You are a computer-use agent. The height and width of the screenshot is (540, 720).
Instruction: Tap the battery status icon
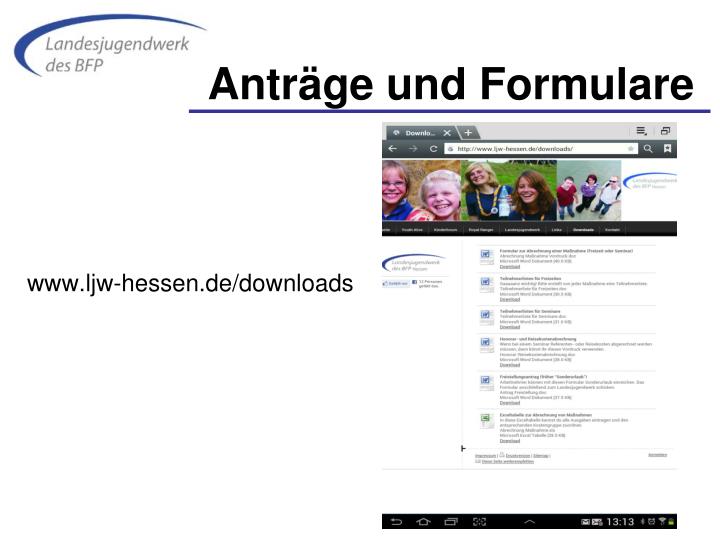671,522
